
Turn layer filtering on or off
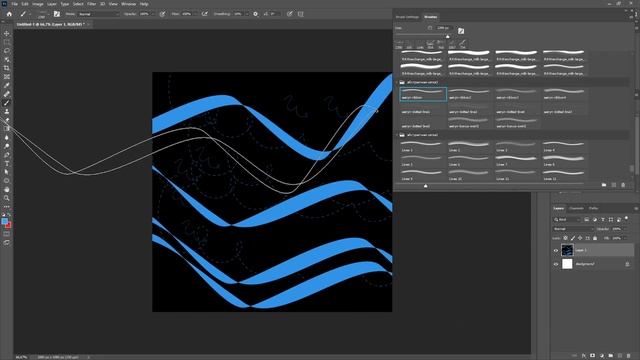point(627,218)
